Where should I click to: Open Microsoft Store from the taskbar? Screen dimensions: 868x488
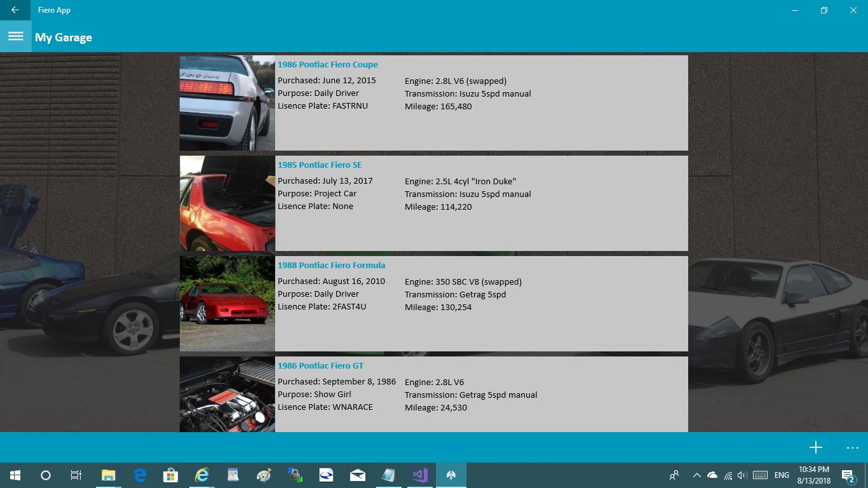tap(171, 475)
